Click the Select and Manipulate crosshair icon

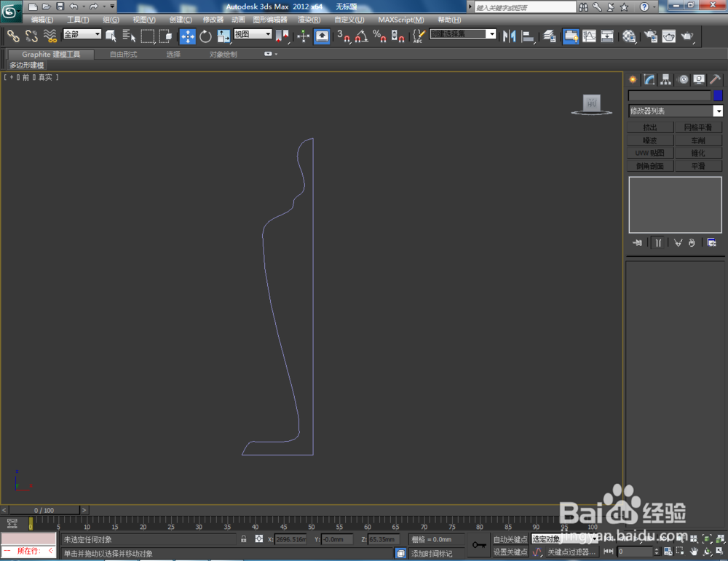point(303,36)
